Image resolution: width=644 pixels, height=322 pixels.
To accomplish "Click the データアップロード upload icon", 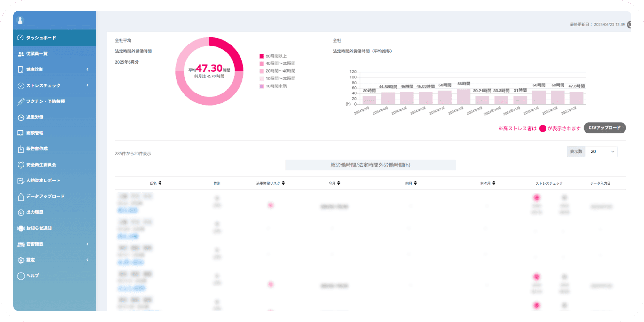I will tap(21, 197).
